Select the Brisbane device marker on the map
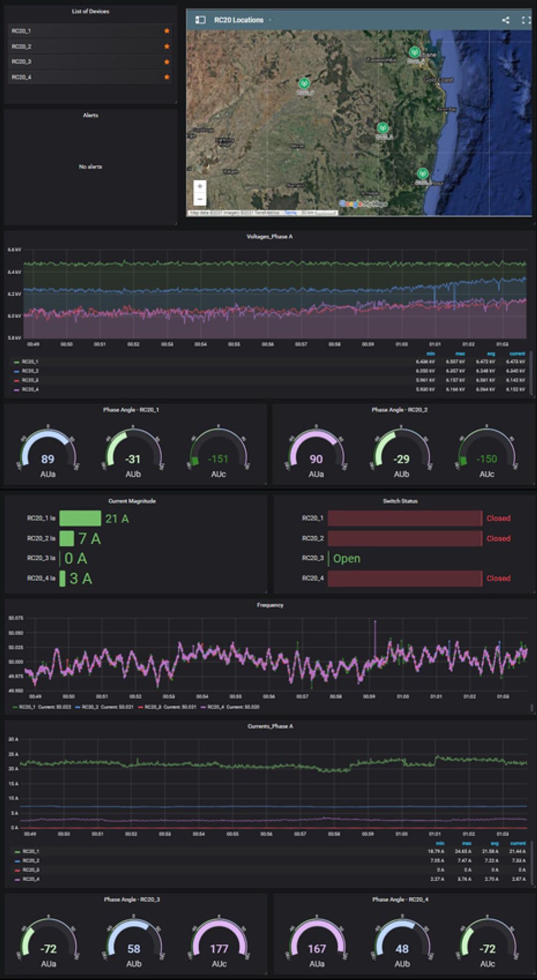 pos(414,52)
